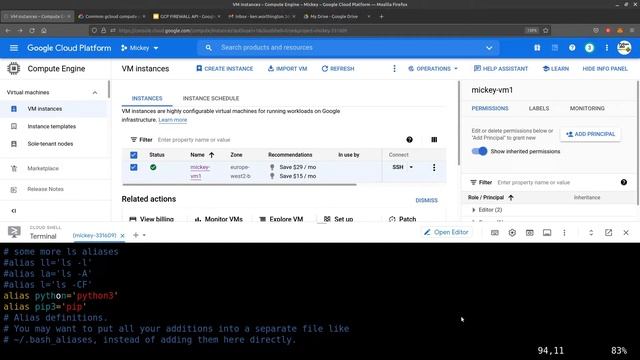Open HELP ASSISTANT
Image resolution: width=640 pixels, height=360 pixels.
[501, 69]
